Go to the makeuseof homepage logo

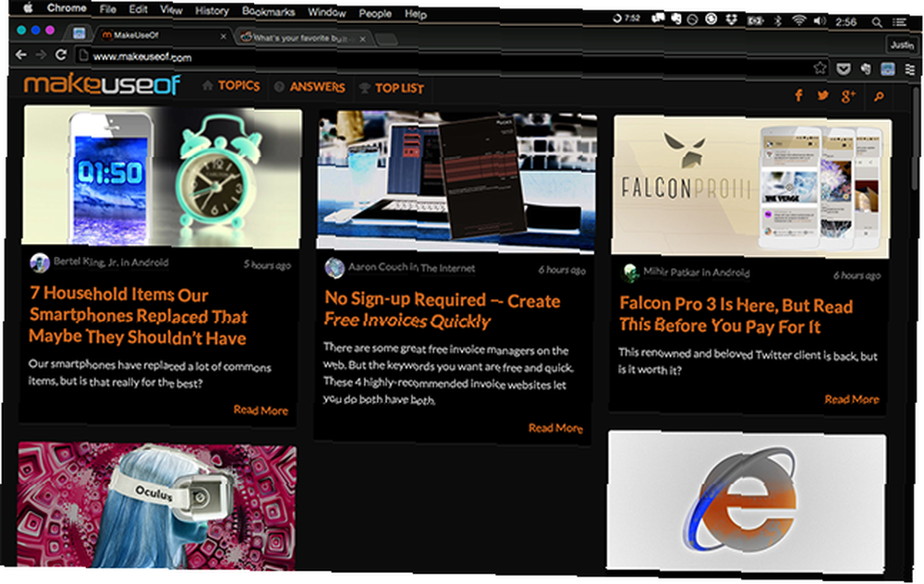(x=102, y=84)
